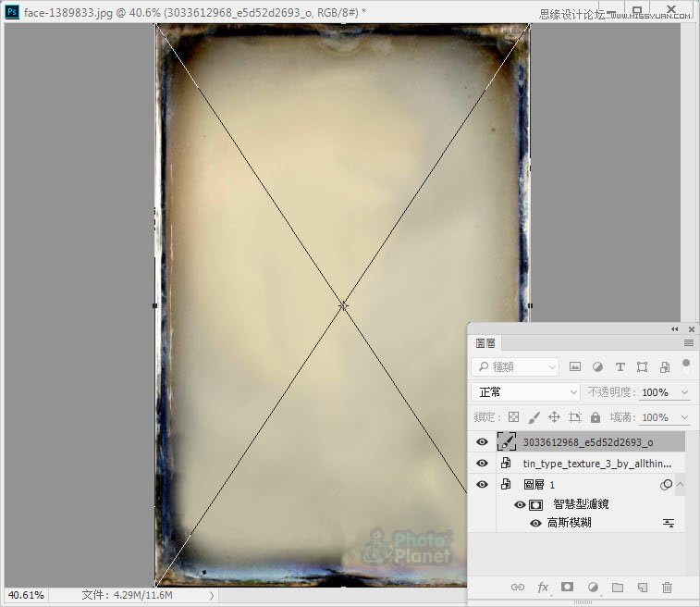Click link layers icon at panel bottom
The image size is (700, 607).
[518, 587]
